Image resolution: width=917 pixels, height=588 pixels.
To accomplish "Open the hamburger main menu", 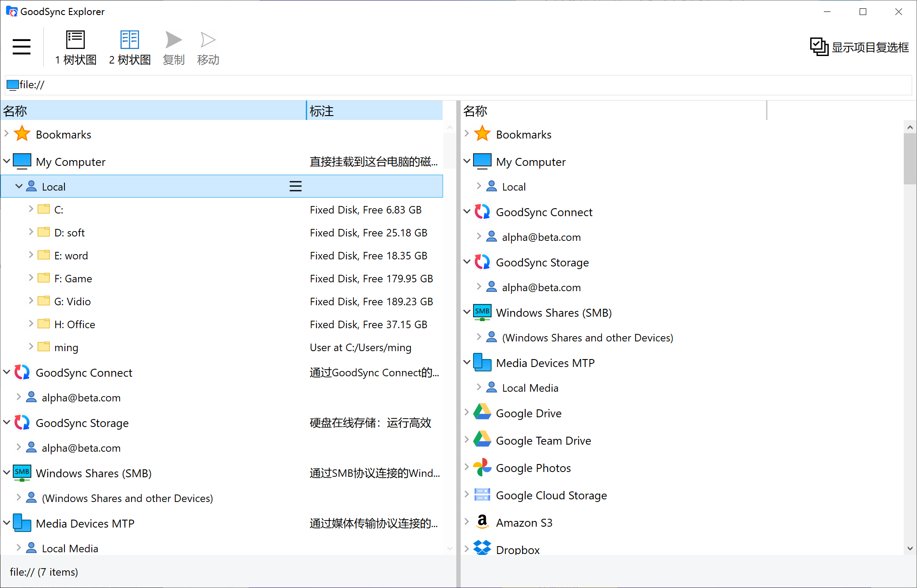I will click(22, 46).
